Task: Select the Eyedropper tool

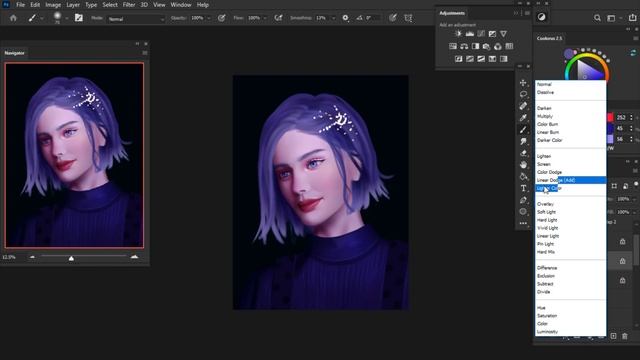Action: point(523,118)
